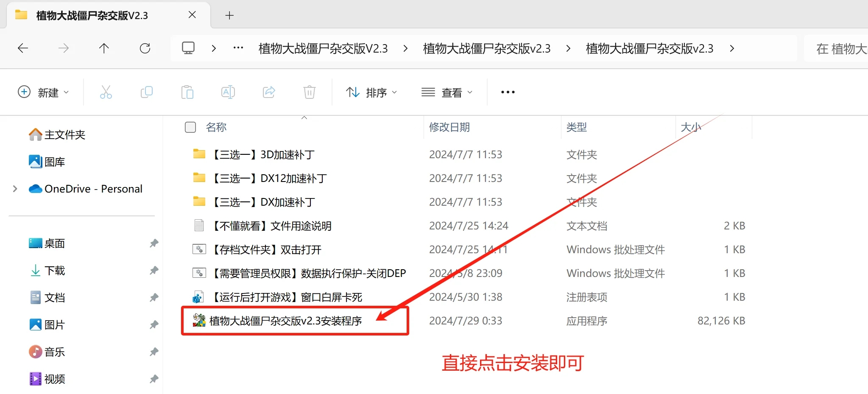
Task: Click the Back navigation arrow
Action: [x=23, y=48]
